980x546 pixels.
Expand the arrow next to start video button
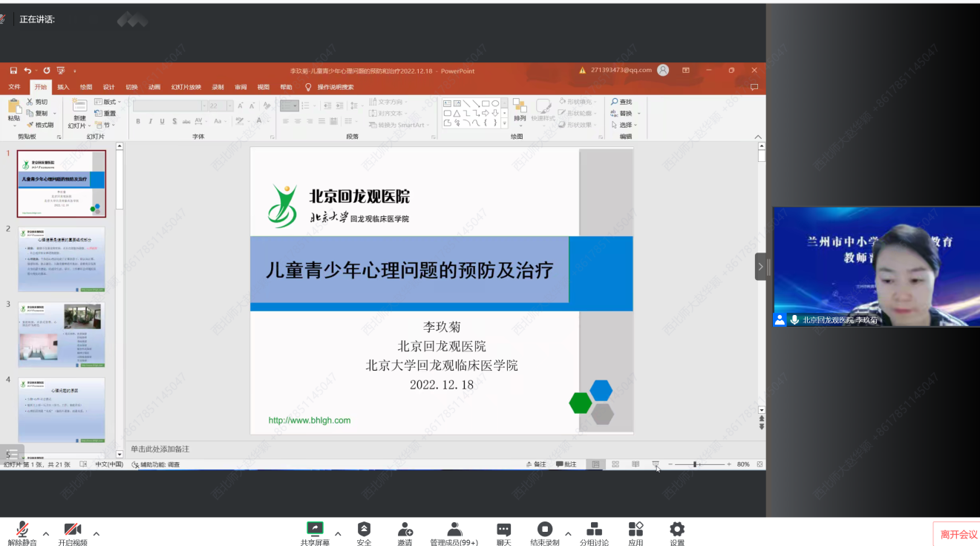click(96, 533)
